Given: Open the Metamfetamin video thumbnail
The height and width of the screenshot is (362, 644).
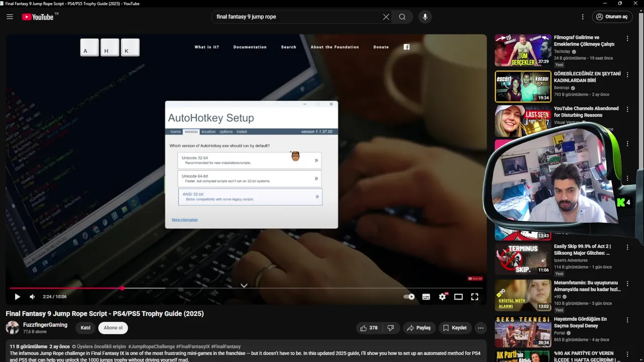Looking at the screenshot, I should pos(523,295).
